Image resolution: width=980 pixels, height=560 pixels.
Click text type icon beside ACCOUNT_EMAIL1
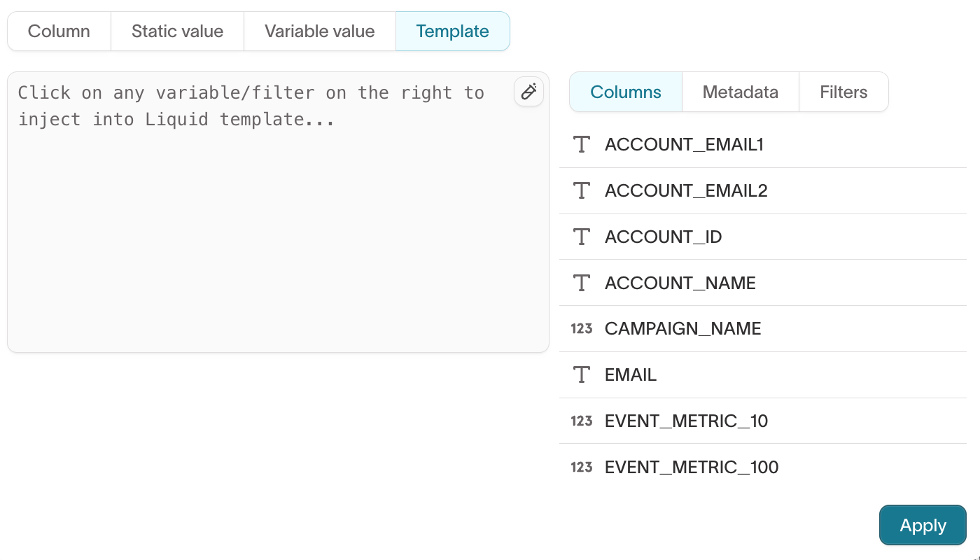[x=581, y=145]
